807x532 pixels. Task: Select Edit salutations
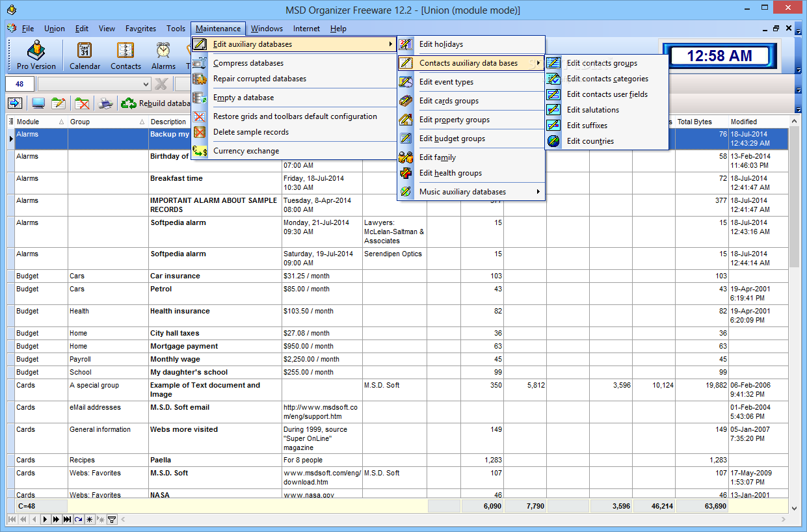coord(607,110)
